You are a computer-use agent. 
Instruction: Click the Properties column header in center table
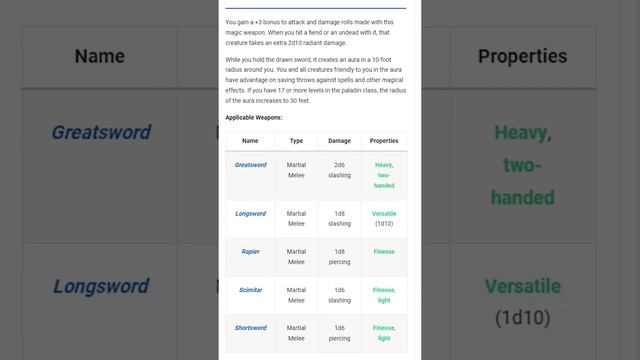(384, 141)
